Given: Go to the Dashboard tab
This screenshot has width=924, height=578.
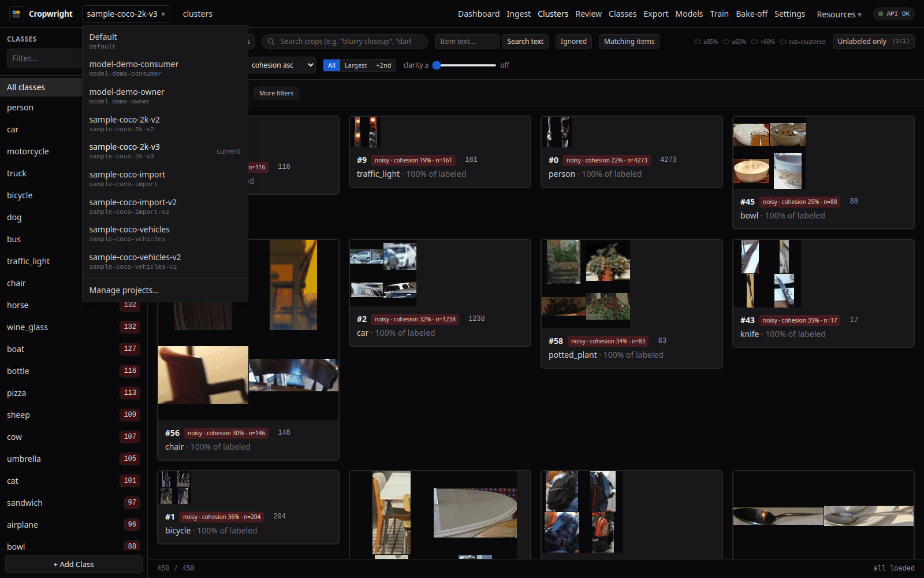Looking at the screenshot, I should click(479, 14).
